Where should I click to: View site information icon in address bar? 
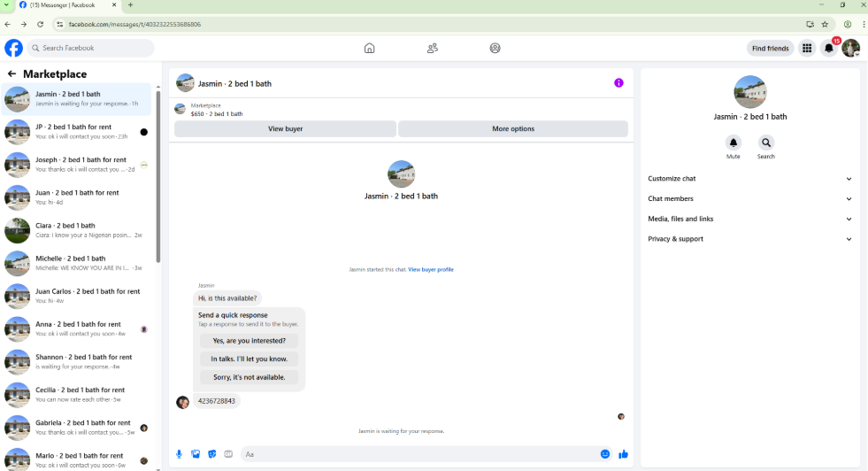pos(60,25)
